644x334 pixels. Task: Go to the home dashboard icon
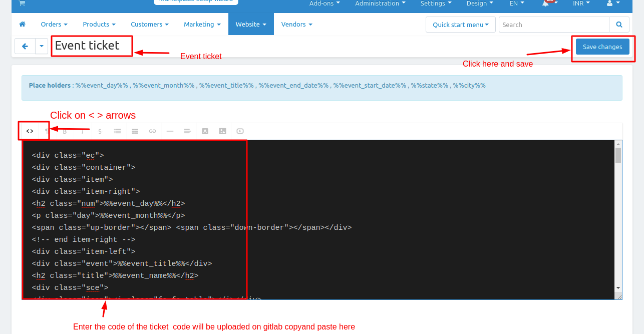[22, 25]
